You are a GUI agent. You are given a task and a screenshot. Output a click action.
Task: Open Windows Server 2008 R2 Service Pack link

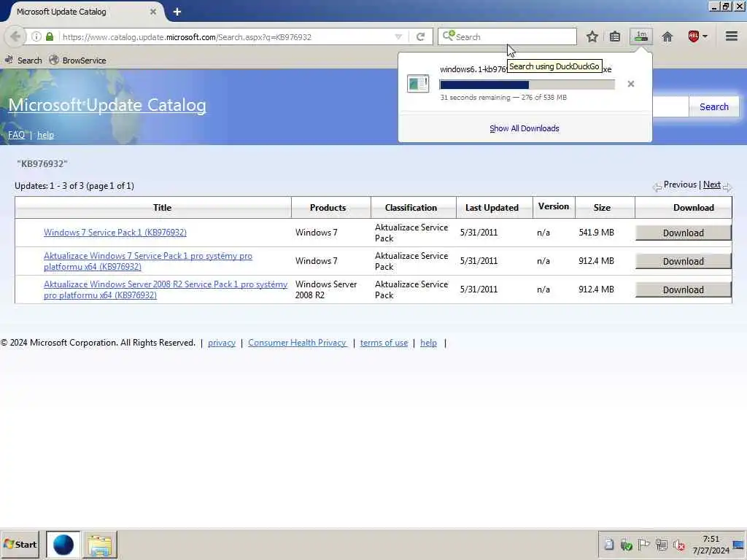pos(166,289)
